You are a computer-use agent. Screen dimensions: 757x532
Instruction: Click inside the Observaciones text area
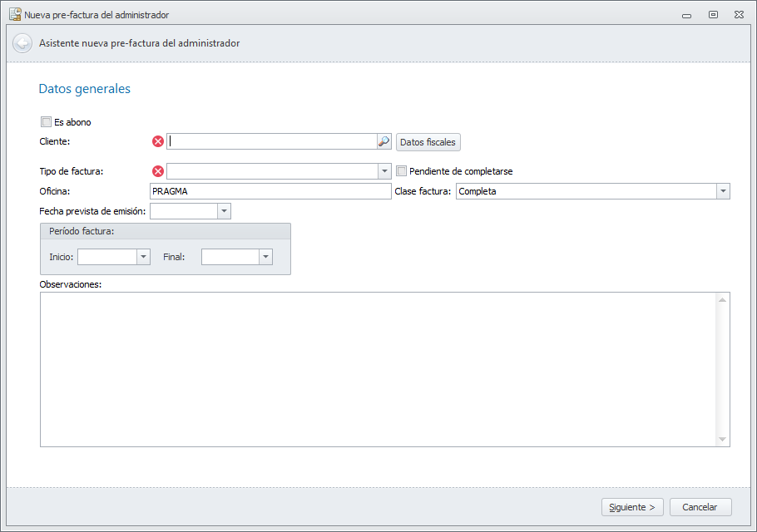click(x=379, y=369)
